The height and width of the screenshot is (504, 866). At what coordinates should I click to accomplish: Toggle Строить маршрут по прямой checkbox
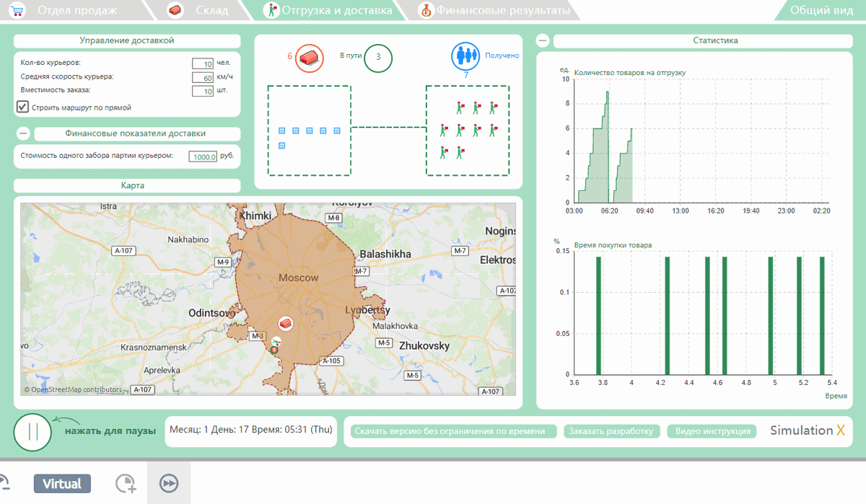pyautogui.click(x=22, y=107)
